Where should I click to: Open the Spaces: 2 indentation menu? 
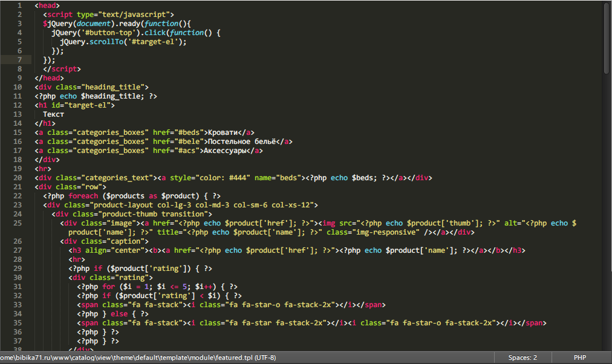[522, 357]
